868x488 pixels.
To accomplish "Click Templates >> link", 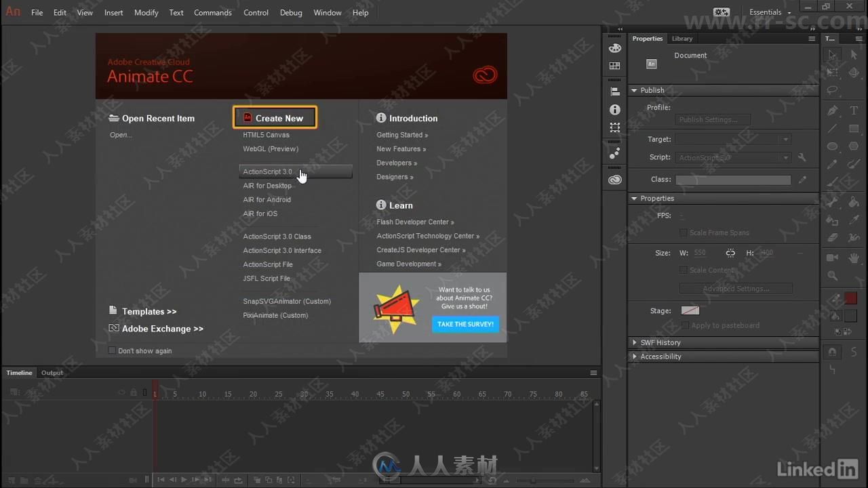I will (x=149, y=312).
